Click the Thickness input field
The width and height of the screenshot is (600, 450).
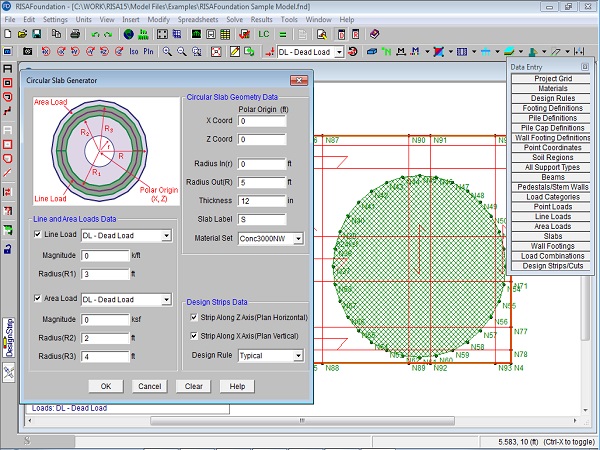click(262, 201)
